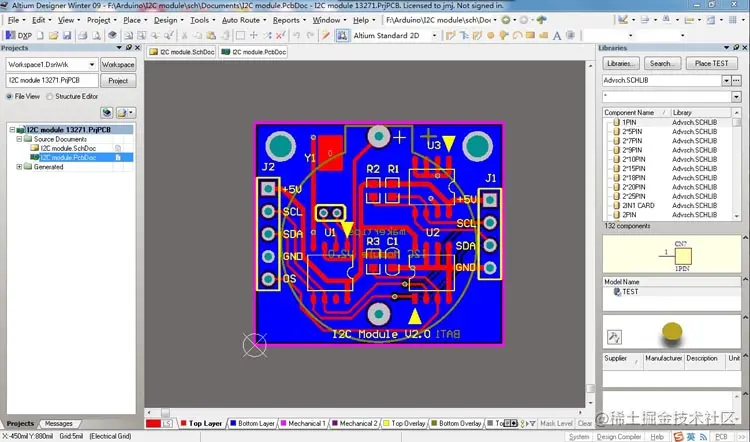Select the File View radio button
The height and width of the screenshot is (442, 750).
9,96
